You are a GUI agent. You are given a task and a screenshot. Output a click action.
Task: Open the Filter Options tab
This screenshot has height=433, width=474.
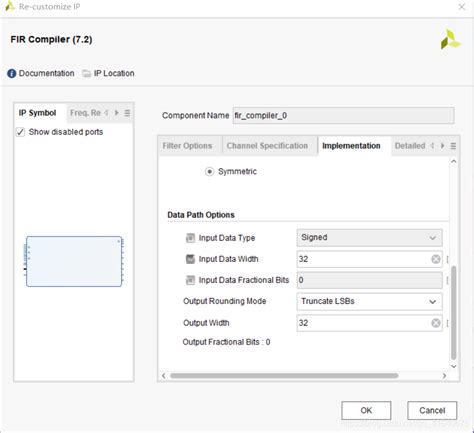[x=187, y=146]
